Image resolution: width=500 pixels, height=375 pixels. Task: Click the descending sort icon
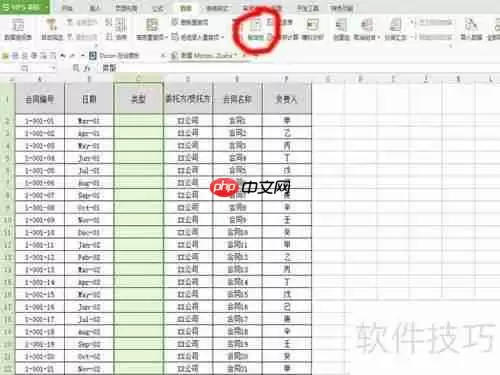pos(109,36)
